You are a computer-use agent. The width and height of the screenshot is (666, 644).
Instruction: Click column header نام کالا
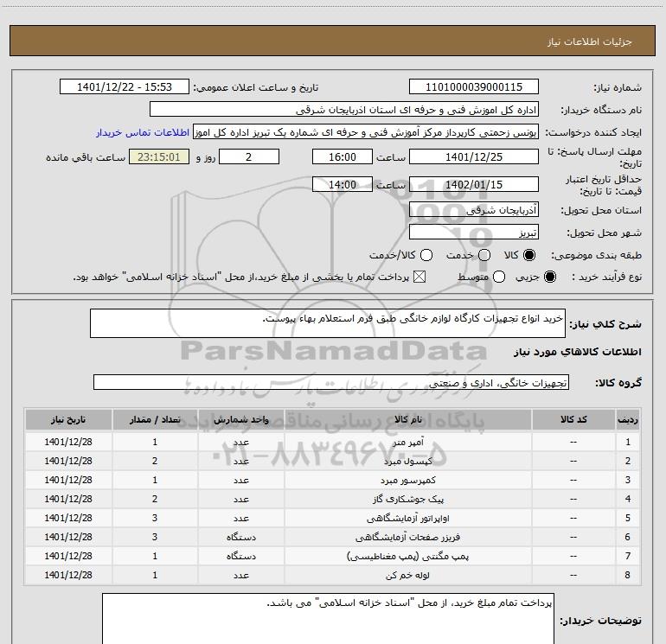[407, 420]
